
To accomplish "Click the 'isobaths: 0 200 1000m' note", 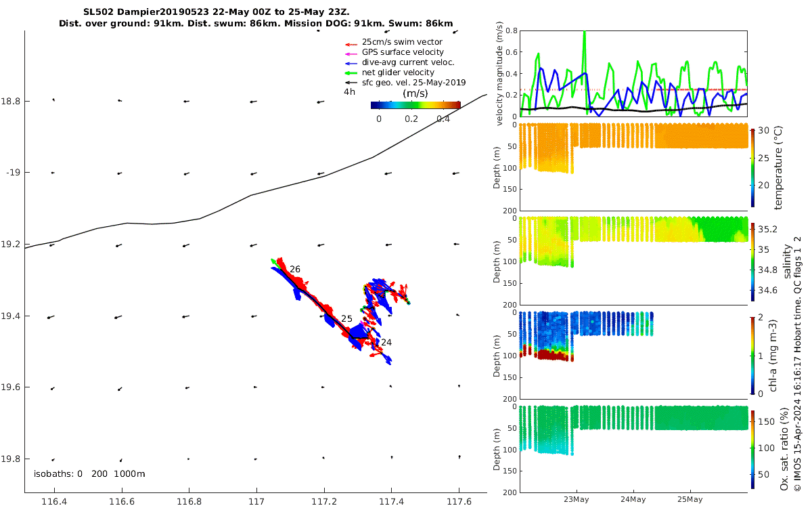I will (89, 474).
